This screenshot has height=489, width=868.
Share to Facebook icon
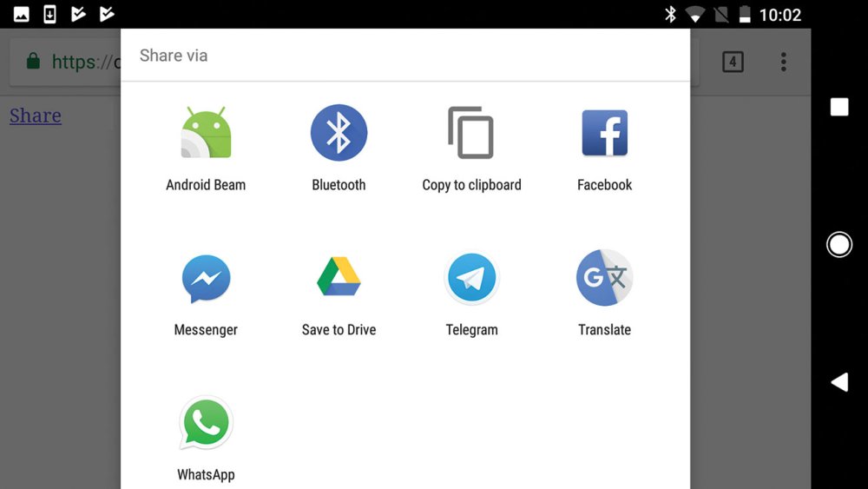[604, 132]
